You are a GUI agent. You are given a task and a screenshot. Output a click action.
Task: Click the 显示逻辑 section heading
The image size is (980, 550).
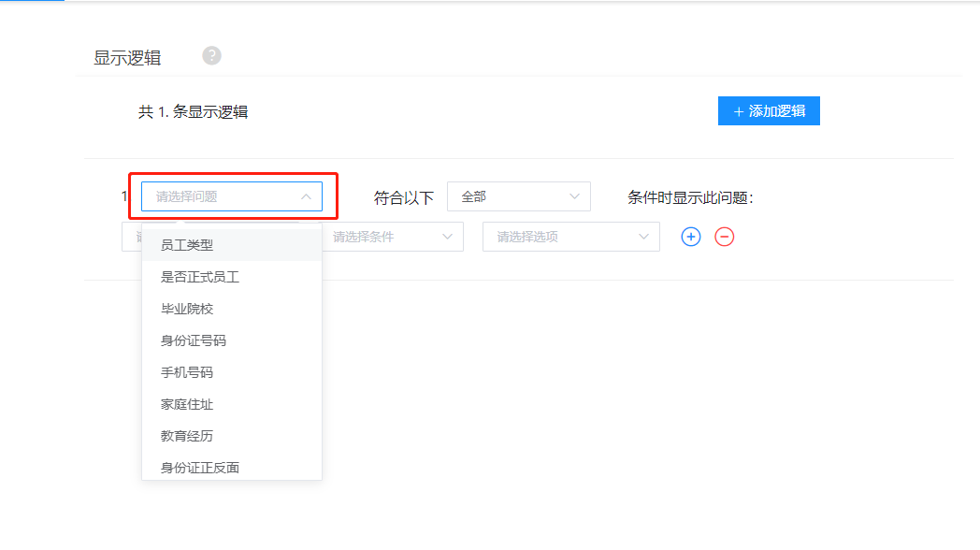tap(127, 58)
